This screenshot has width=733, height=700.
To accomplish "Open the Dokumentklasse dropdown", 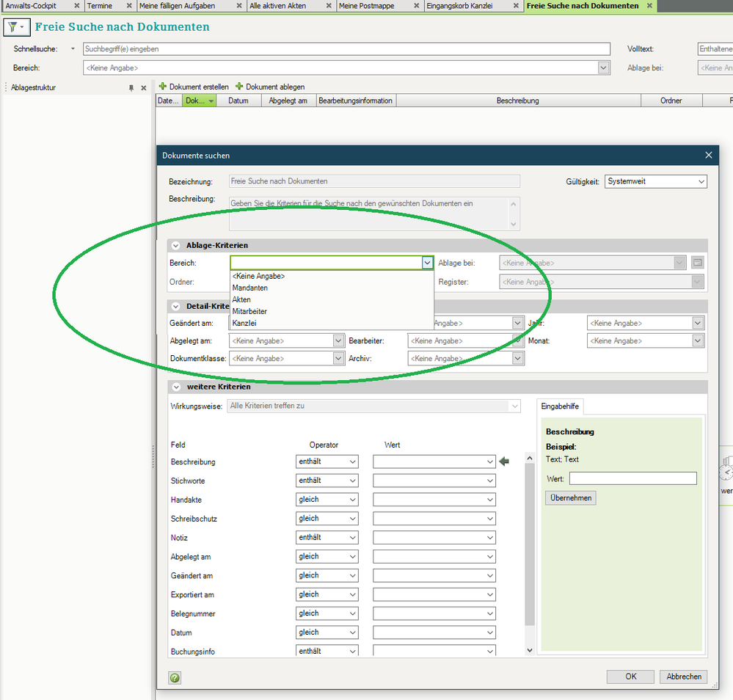I will [338, 359].
